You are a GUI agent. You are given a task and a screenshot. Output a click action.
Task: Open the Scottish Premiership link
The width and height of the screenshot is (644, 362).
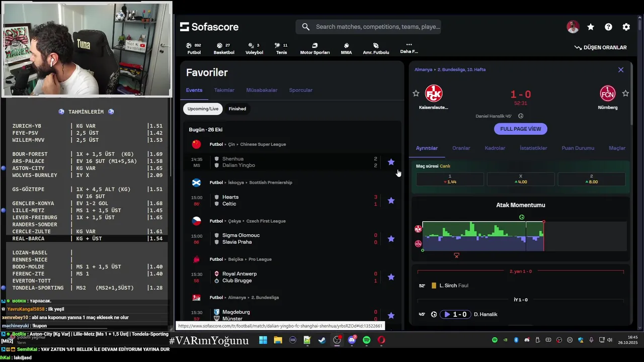pos(271,183)
